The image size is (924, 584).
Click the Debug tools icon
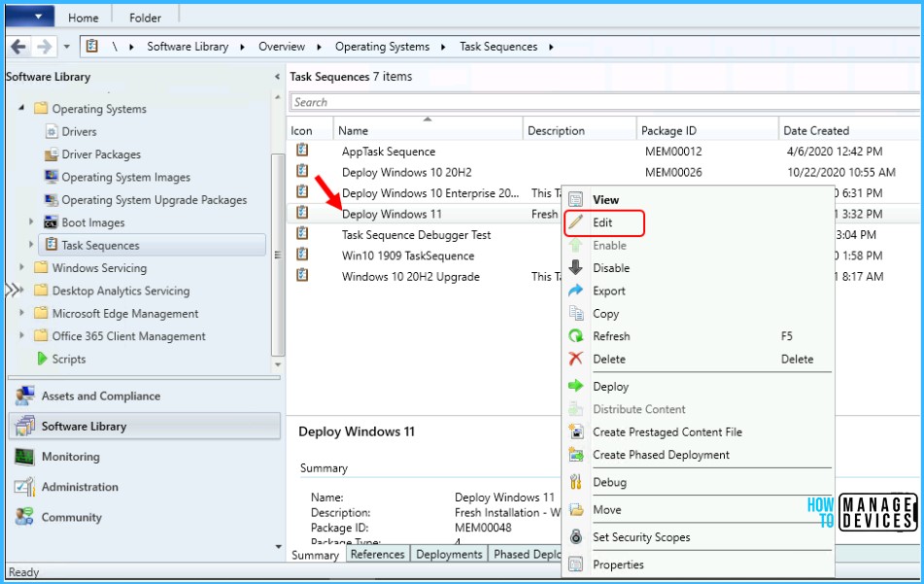[x=576, y=482]
